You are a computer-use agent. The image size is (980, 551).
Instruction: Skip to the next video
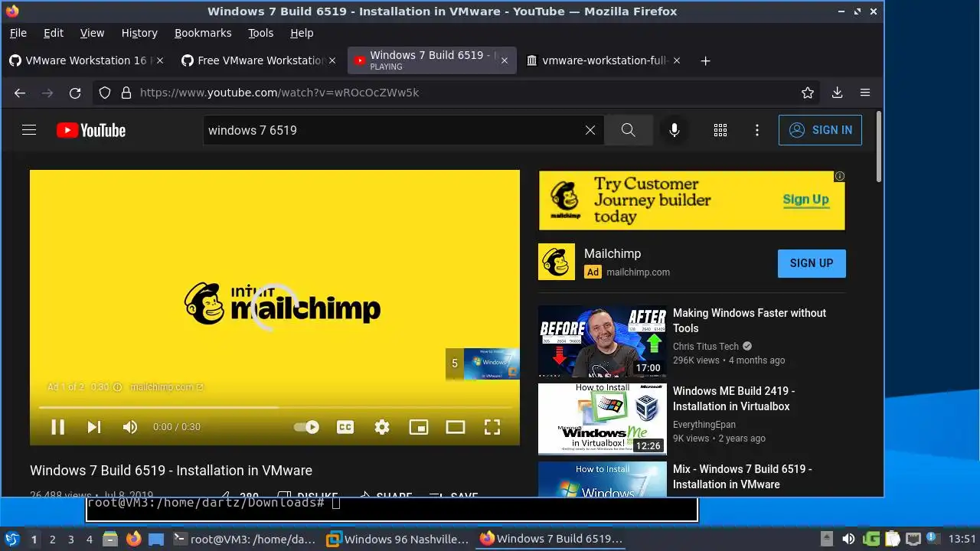click(94, 427)
